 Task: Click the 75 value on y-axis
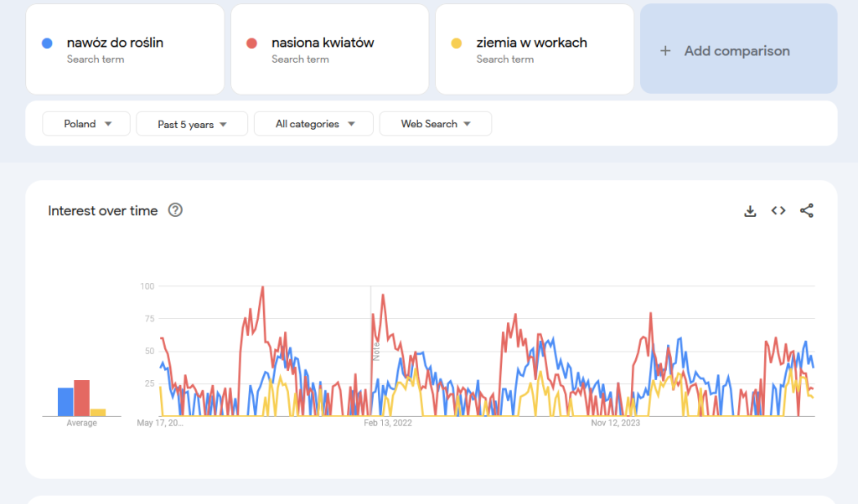[149, 319]
